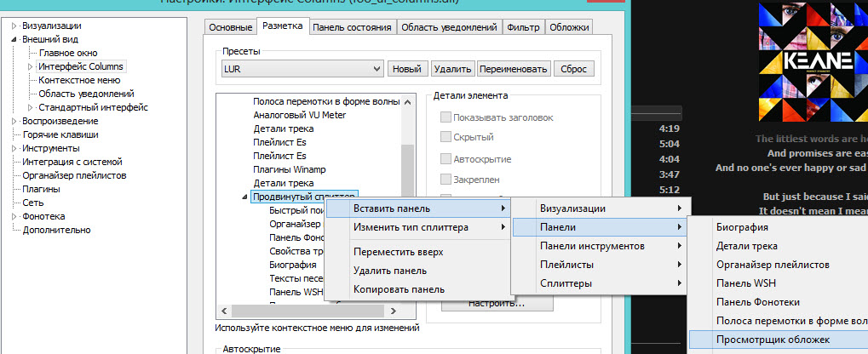Expand the Визуализации tree node
This screenshot has width=868, height=354.
(x=14, y=26)
